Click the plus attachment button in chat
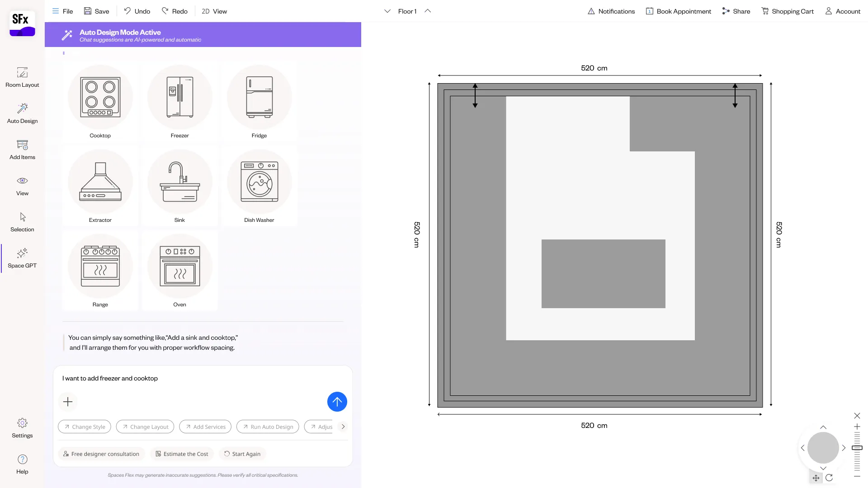 (x=68, y=402)
